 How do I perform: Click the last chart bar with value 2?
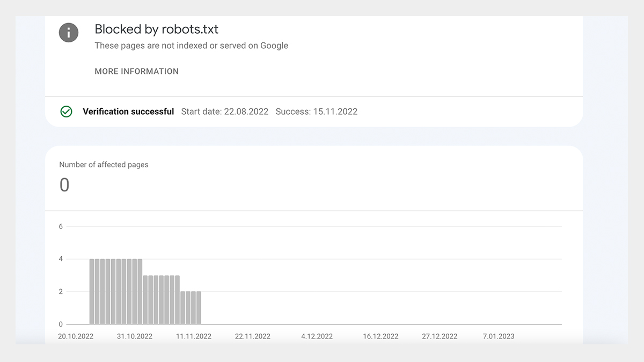click(199, 308)
